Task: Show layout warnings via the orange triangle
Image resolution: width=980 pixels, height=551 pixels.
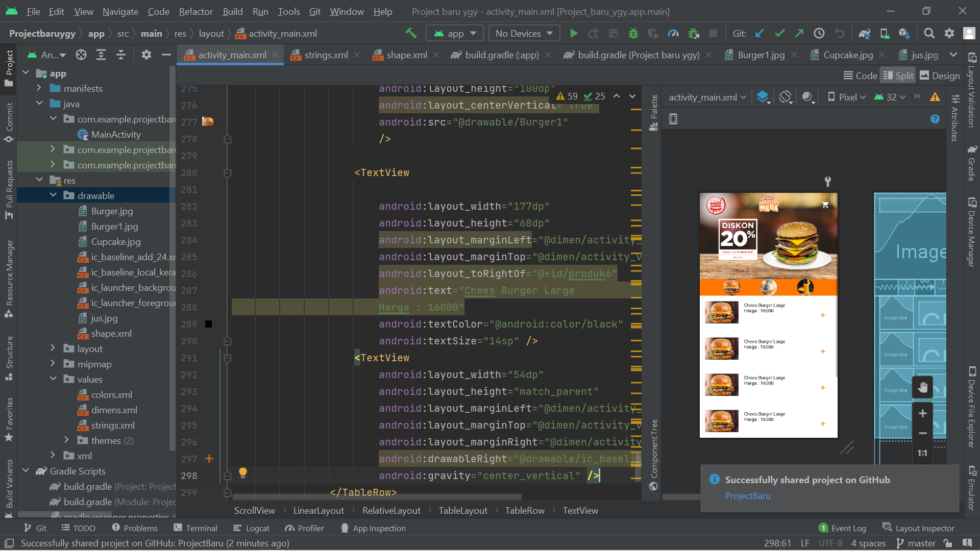Action: coord(936,96)
